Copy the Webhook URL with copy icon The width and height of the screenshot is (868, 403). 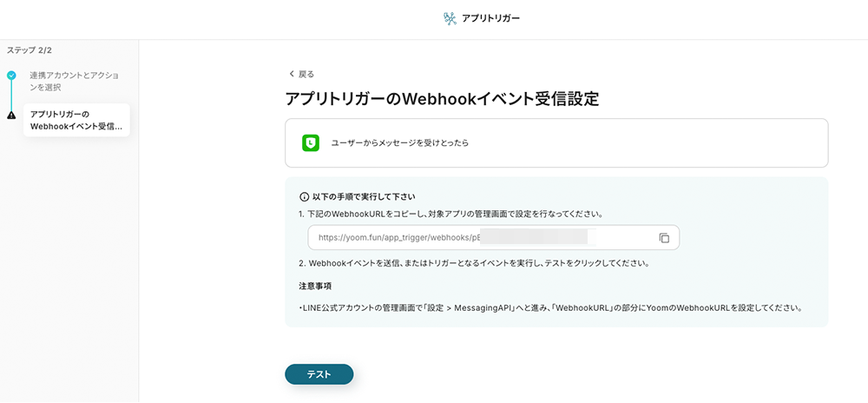pos(664,238)
